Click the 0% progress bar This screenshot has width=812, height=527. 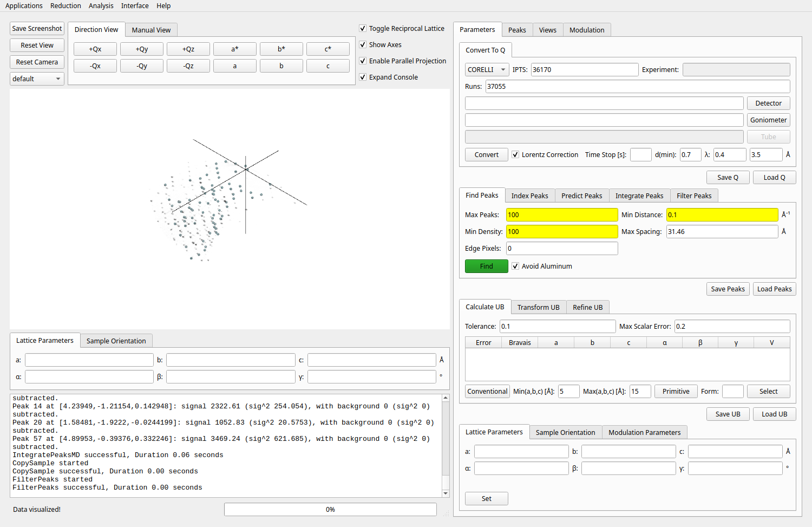coord(330,509)
